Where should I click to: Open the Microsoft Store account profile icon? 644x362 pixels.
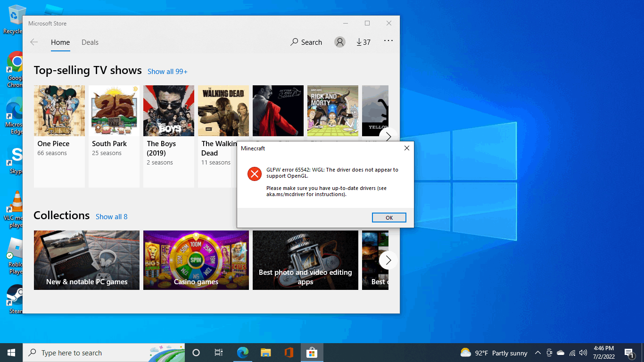point(339,42)
